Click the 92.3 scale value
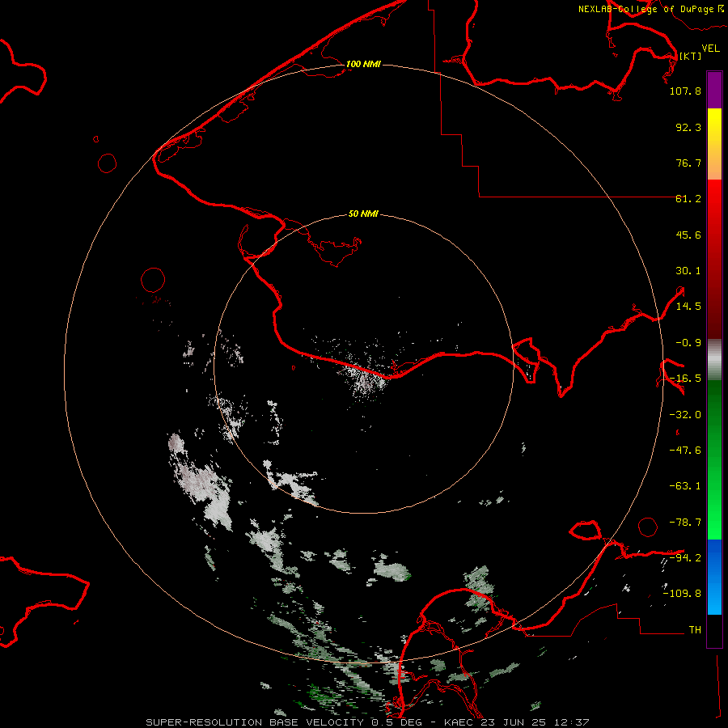728x728 pixels. pos(688,127)
